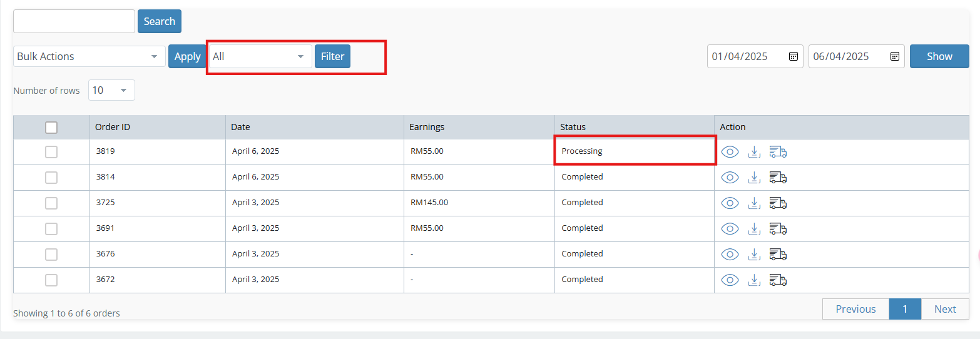The width and height of the screenshot is (980, 339).
Task: Tick select-all checkbox in table header
Action: [51, 128]
